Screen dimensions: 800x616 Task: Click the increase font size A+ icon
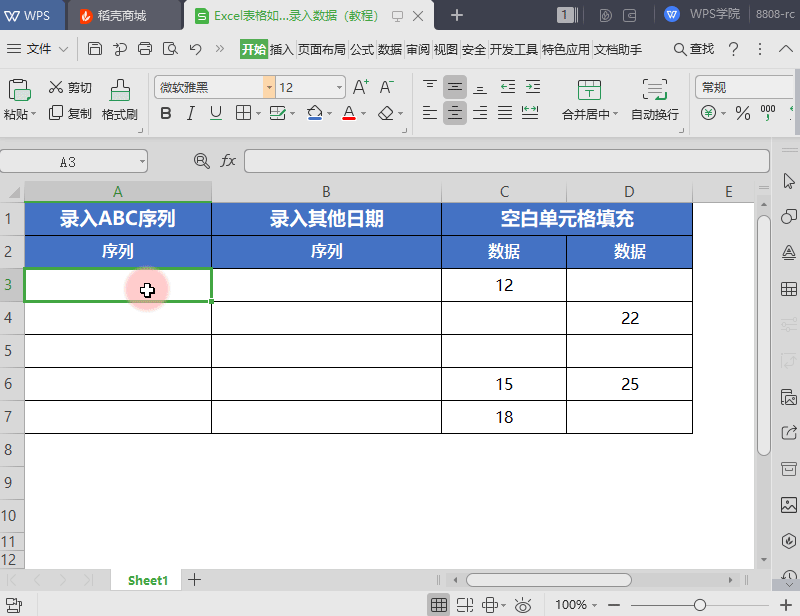coord(361,87)
